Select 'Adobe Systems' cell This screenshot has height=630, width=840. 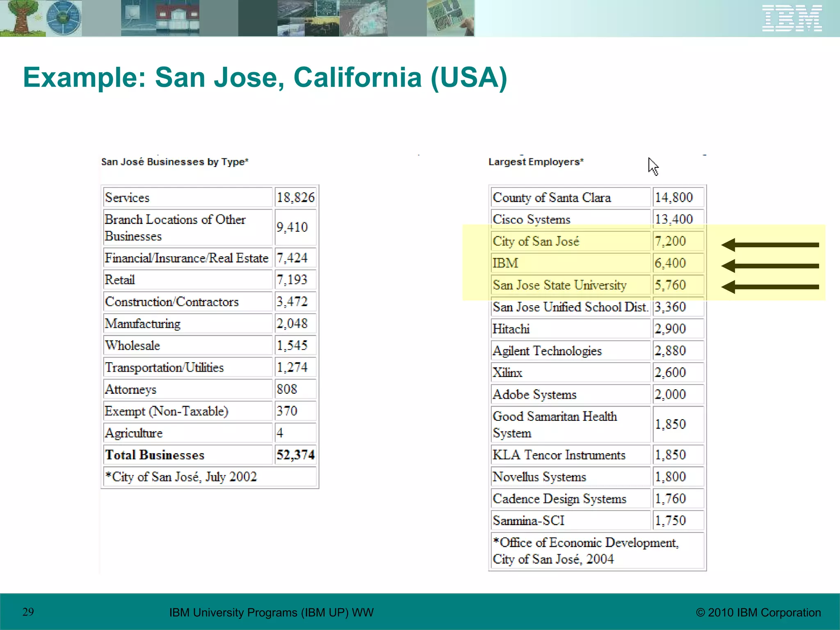[571, 394]
